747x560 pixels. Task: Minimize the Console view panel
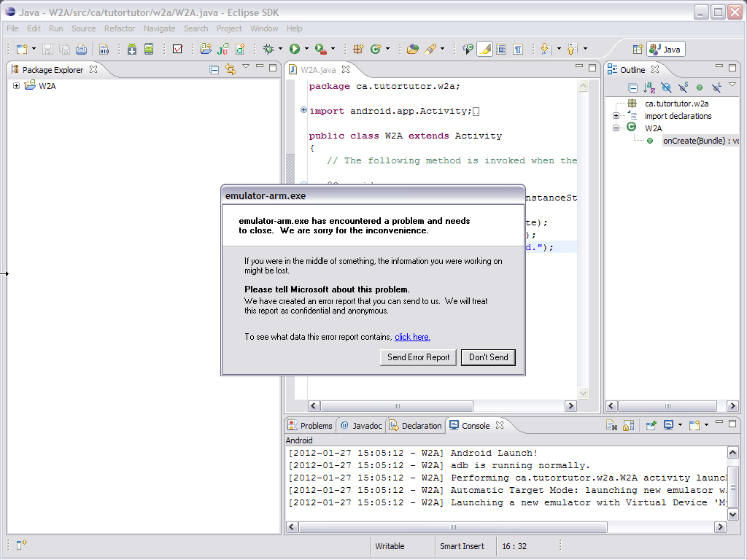[719, 422]
